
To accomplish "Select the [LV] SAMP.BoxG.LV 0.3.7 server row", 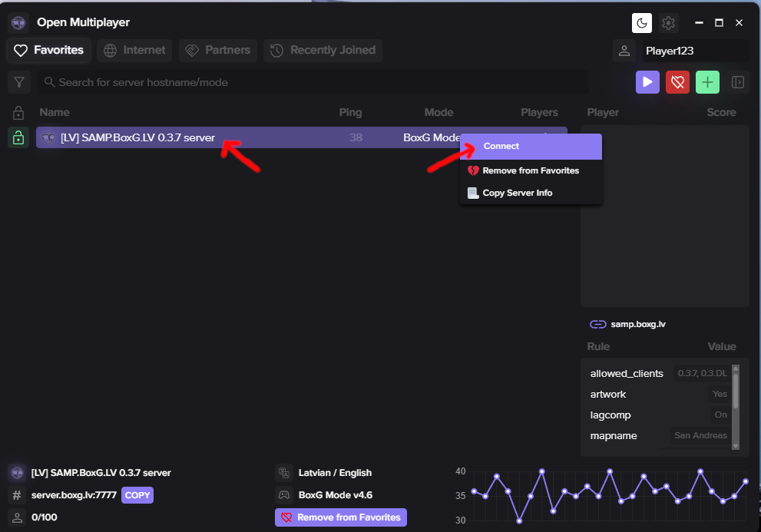I will click(x=301, y=137).
